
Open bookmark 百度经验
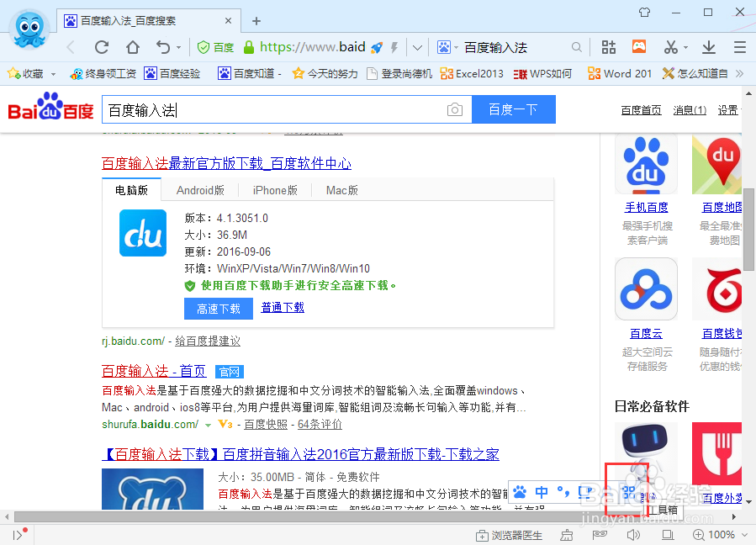pyautogui.click(x=172, y=73)
